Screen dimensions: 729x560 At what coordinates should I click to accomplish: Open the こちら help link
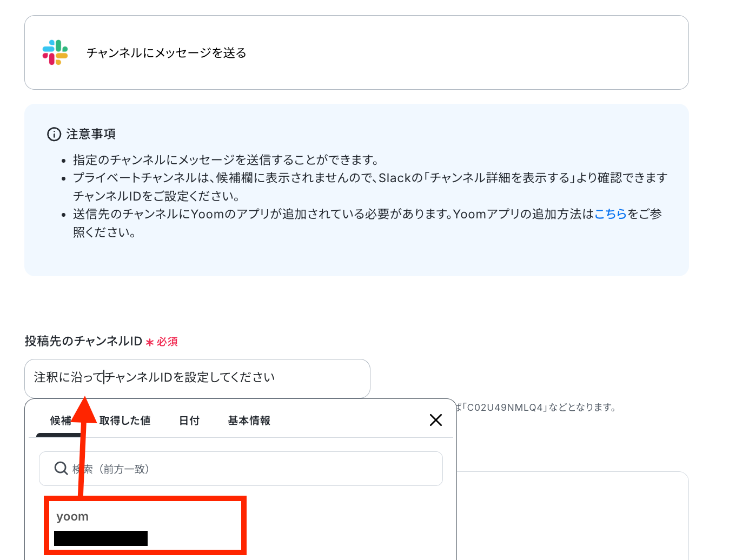pyautogui.click(x=611, y=214)
